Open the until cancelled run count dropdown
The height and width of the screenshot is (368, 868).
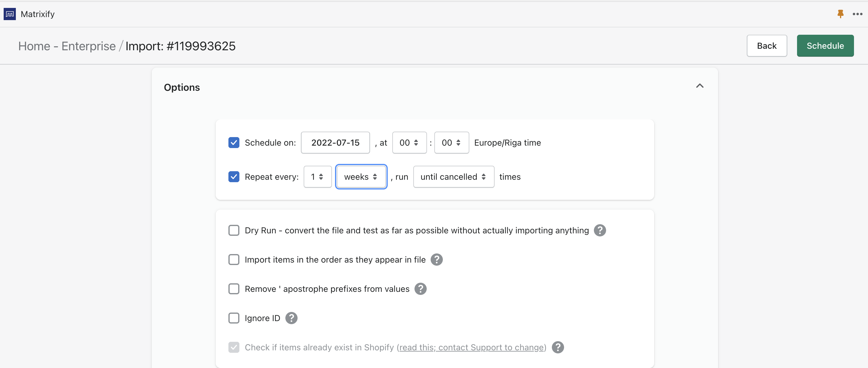pyautogui.click(x=453, y=177)
